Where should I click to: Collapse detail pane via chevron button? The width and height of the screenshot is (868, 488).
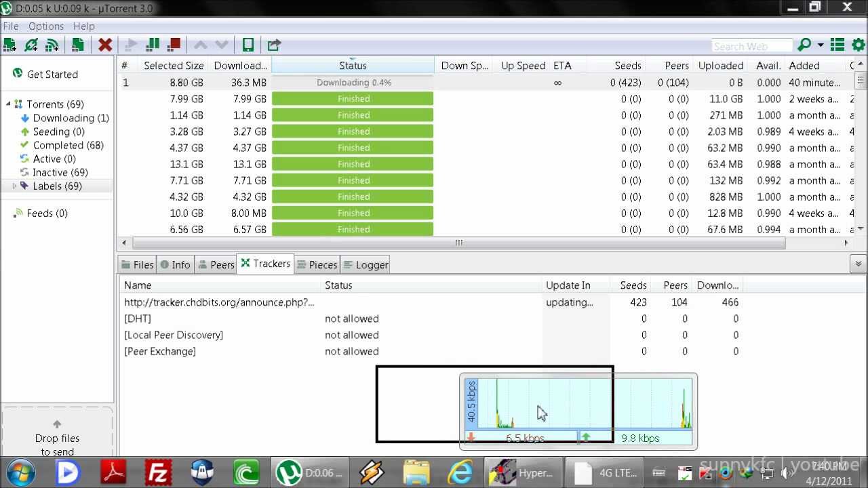point(858,264)
